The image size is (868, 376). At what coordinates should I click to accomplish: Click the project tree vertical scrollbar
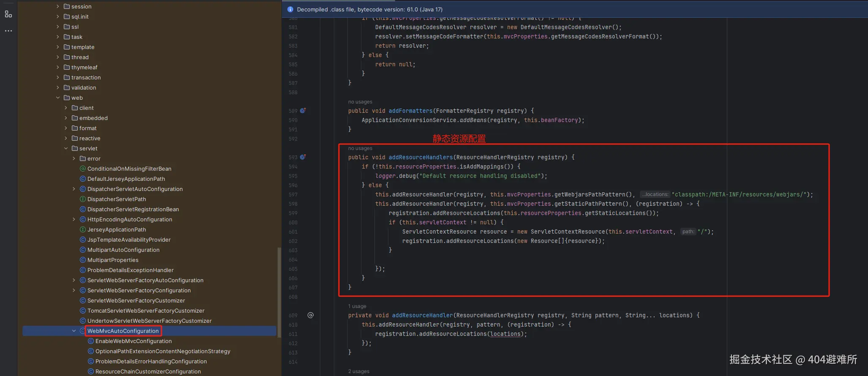point(278,292)
